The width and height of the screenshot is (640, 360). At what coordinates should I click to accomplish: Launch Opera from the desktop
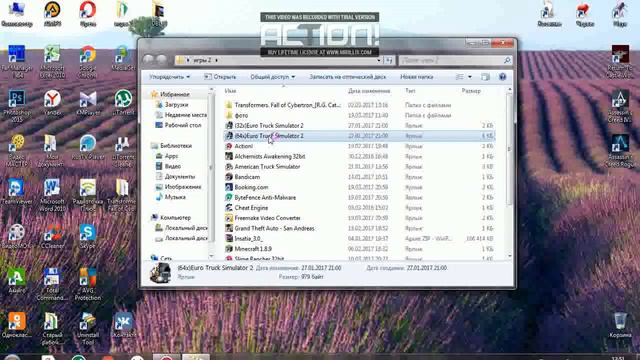pos(88,14)
